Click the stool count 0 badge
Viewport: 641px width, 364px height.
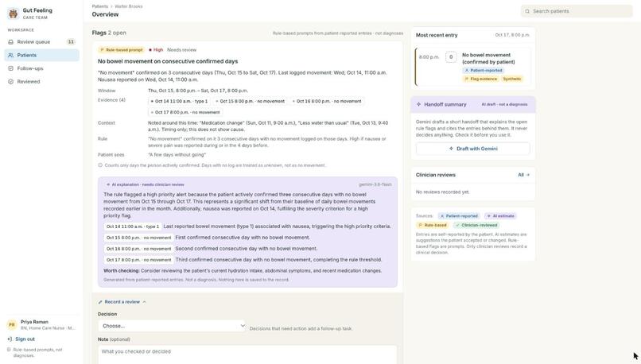pos(451,56)
